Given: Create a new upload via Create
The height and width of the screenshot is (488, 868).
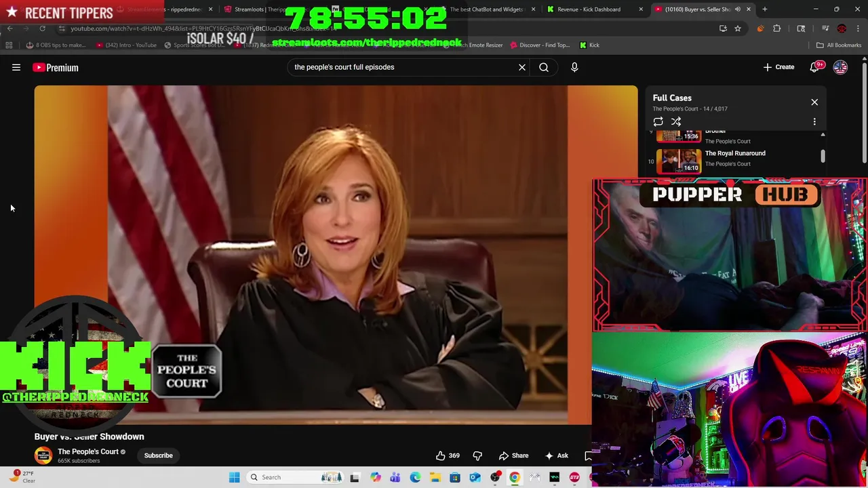Looking at the screenshot, I should (x=778, y=67).
